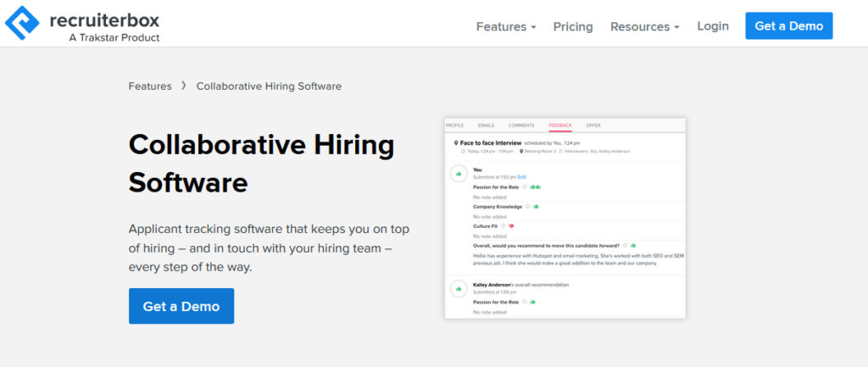Click the circled thumbs-up next to You
The width and height of the screenshot is (868, 367).
(459, 174)
